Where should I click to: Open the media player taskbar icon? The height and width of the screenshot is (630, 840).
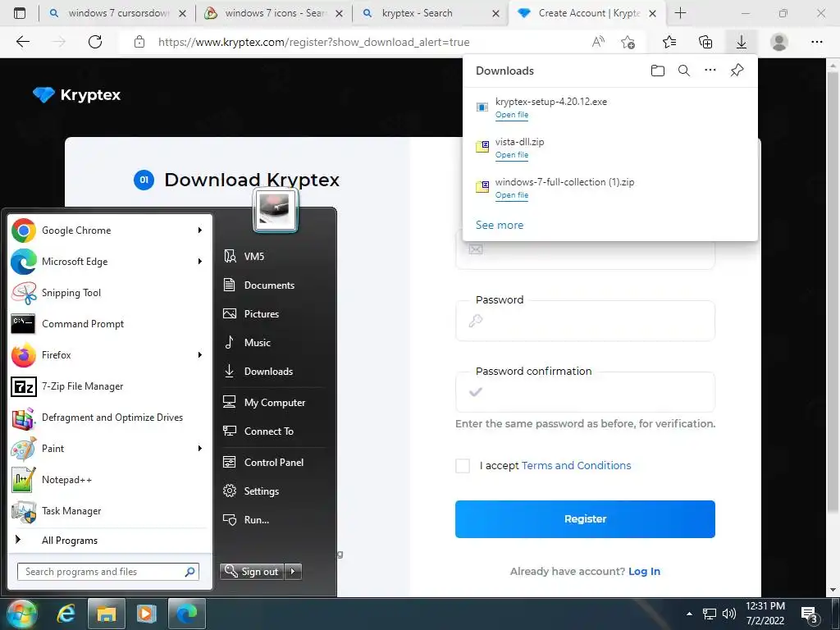point(146,614)
